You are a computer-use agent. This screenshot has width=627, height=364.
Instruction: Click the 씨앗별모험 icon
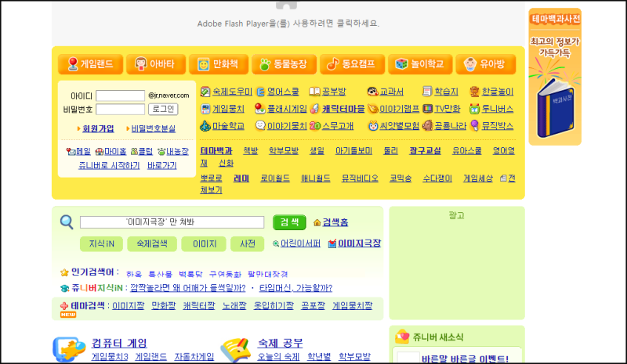point(373,126)
